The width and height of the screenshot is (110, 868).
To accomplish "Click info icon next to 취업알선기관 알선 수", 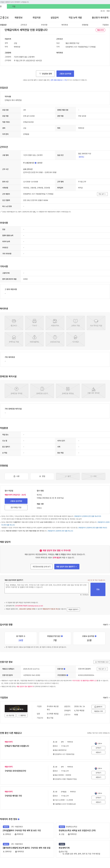I will [x=62, y=636].
